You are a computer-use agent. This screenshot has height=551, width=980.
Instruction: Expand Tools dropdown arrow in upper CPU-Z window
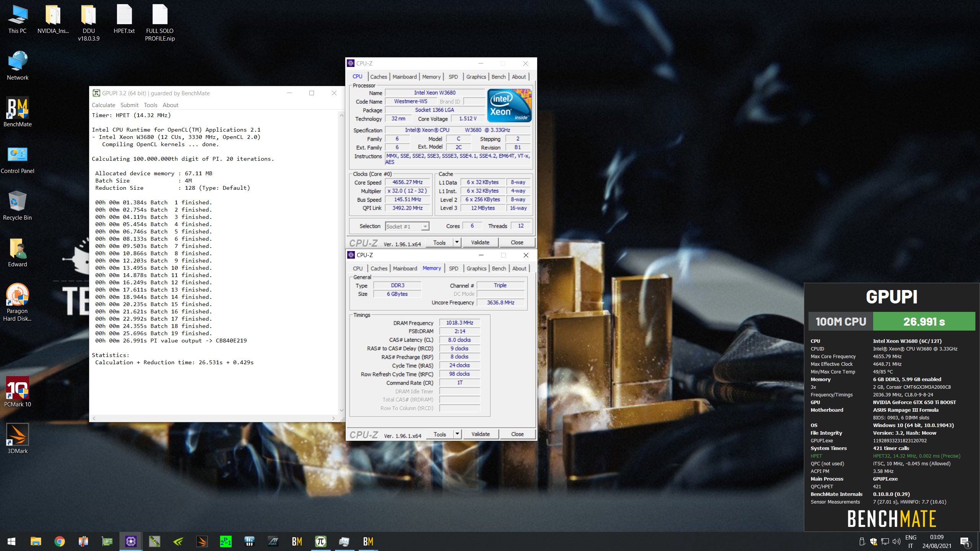click(457, 242)
